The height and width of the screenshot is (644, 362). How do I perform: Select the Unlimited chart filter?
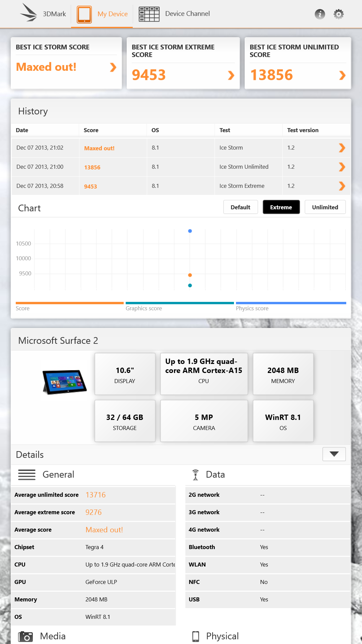coord(325,207)
